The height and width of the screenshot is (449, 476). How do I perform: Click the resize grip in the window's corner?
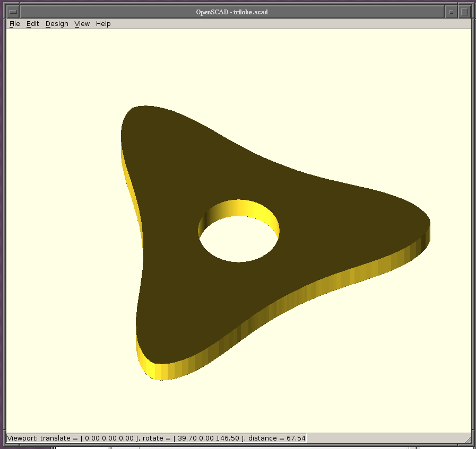click(x=468, y=440)
